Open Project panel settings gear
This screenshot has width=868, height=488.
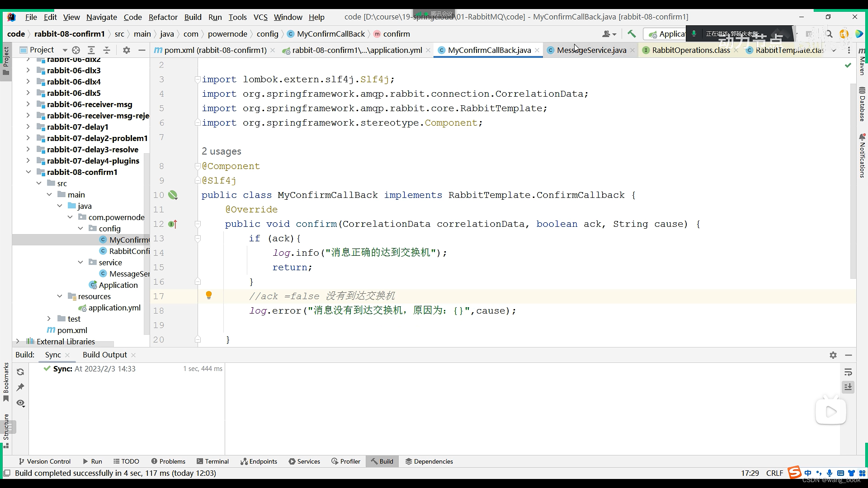pos(127,50)
